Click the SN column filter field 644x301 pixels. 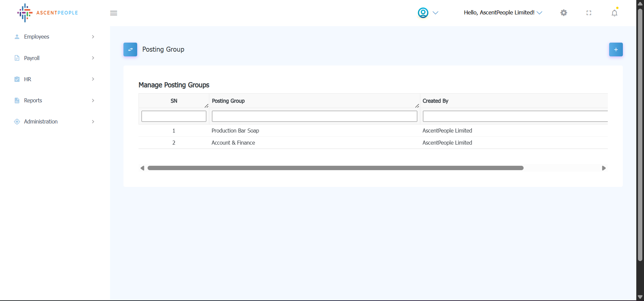point(174,116)
